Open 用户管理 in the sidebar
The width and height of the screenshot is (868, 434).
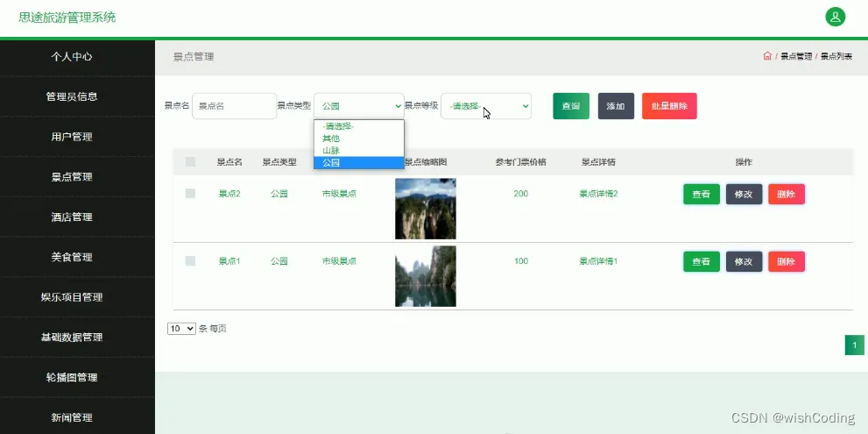click(72, 137)
